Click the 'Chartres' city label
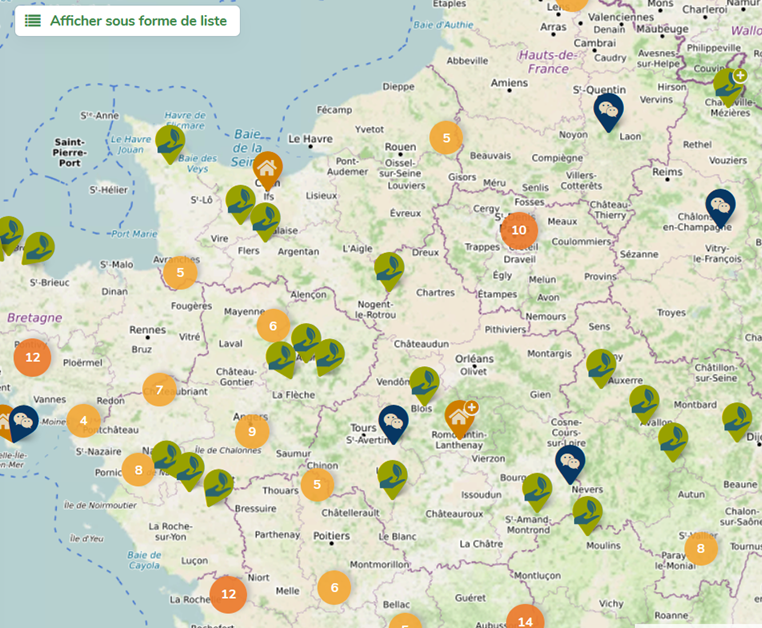This screenshot has width=762, height=628. coord(435,293)
